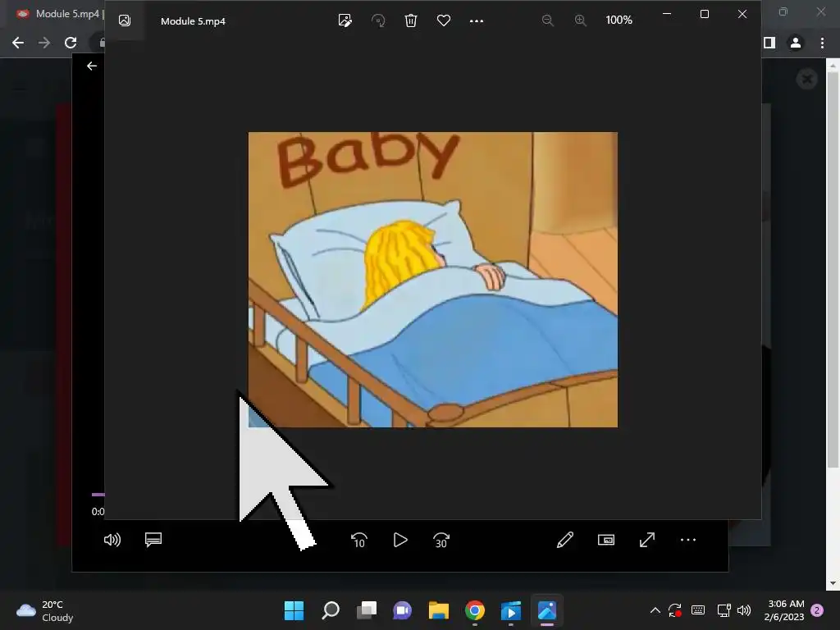Select the Module 5.mp4 Chrome tab

tap(59, 14)
